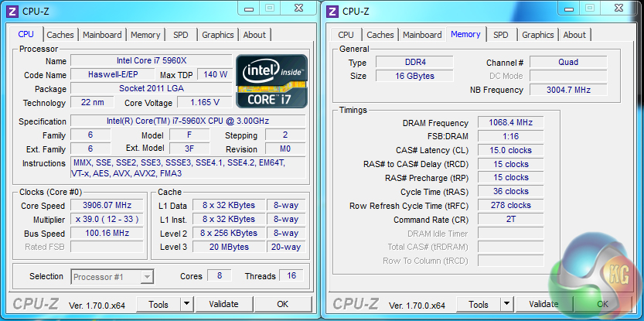644x321 pixels.
Task: Click the Channel # value Quad
Action: (568, 62)
